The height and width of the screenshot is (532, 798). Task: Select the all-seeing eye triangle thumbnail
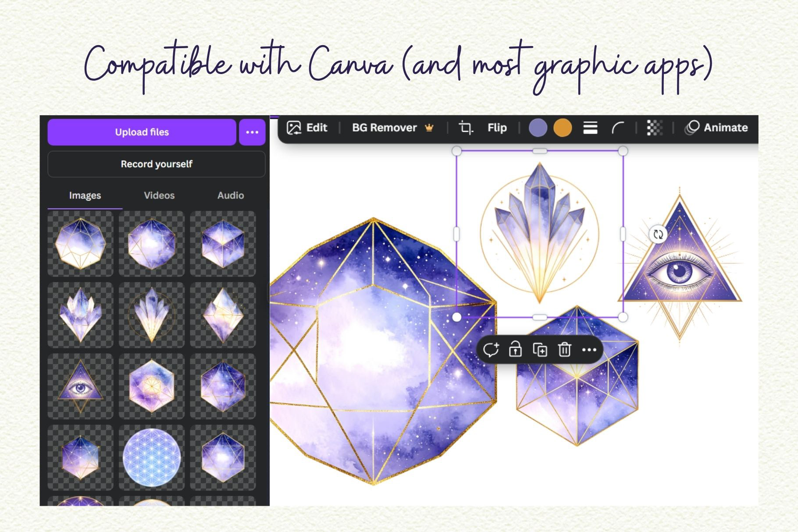coord(80,387)
